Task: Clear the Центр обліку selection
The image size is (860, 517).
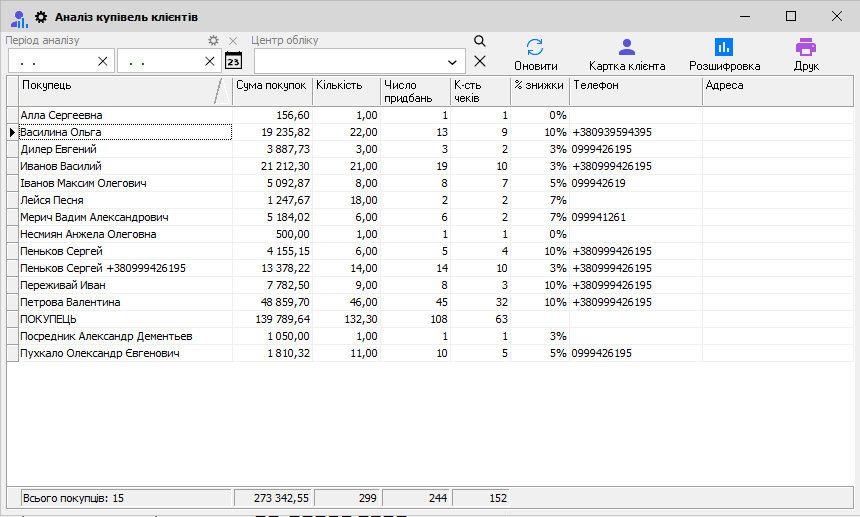Action: [480, 61]
